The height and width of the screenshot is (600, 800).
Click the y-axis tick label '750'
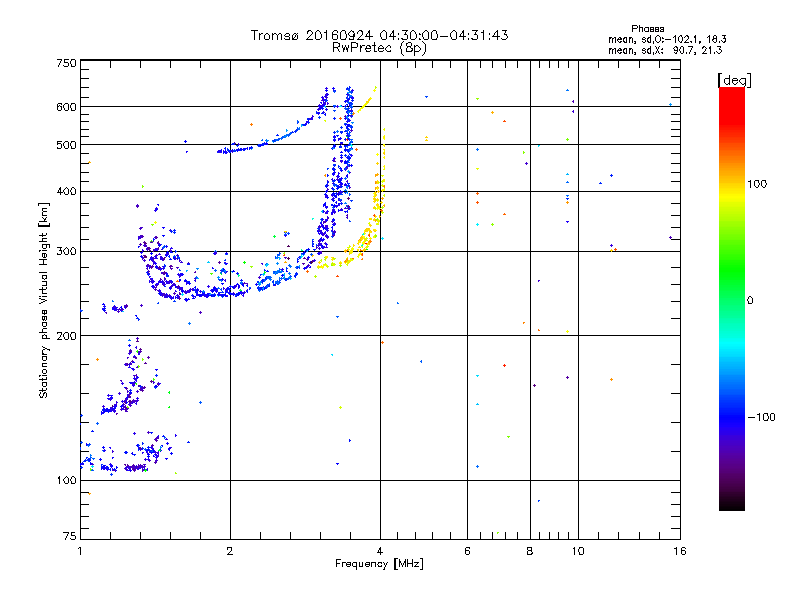pyautogui.click(x=66, y=63)
